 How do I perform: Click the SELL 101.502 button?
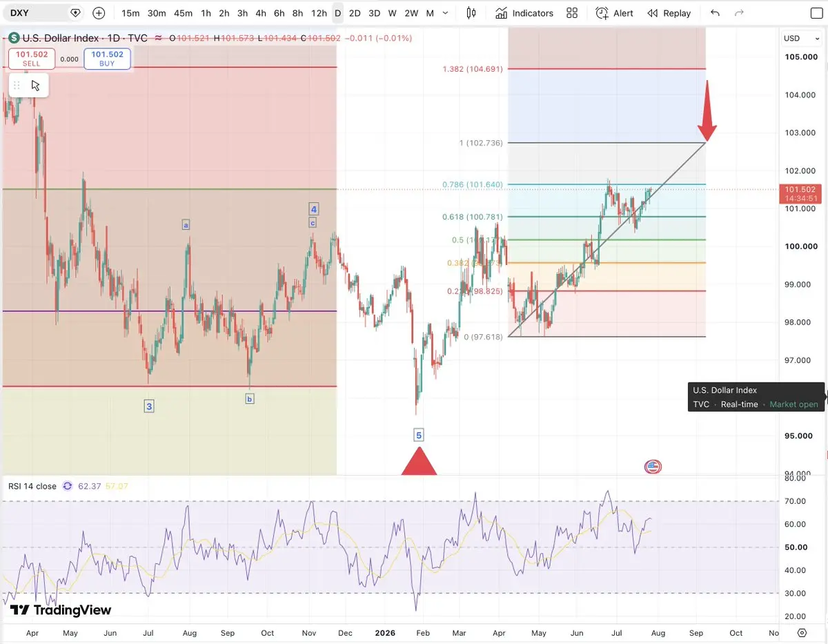coord(32,59)
